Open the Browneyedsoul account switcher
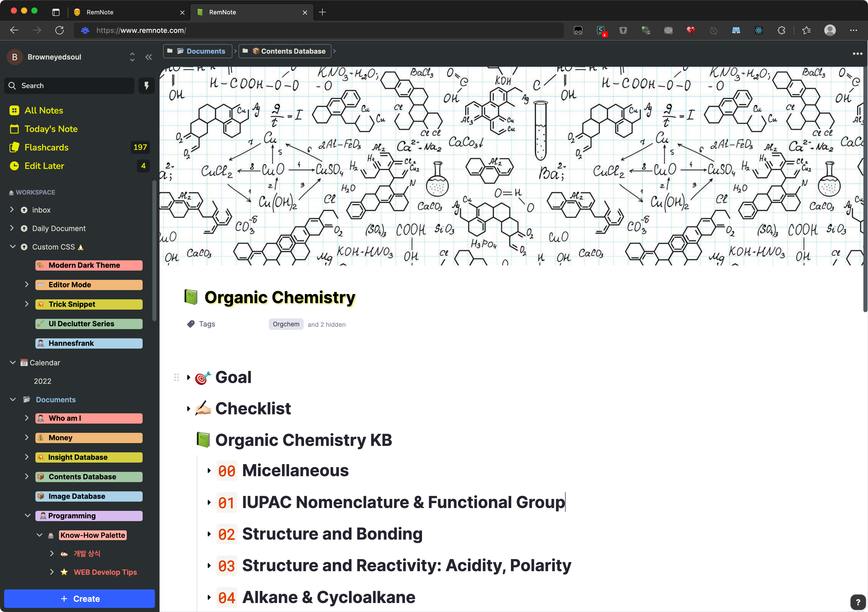This screenshot has height=612, width=868. 132,57
